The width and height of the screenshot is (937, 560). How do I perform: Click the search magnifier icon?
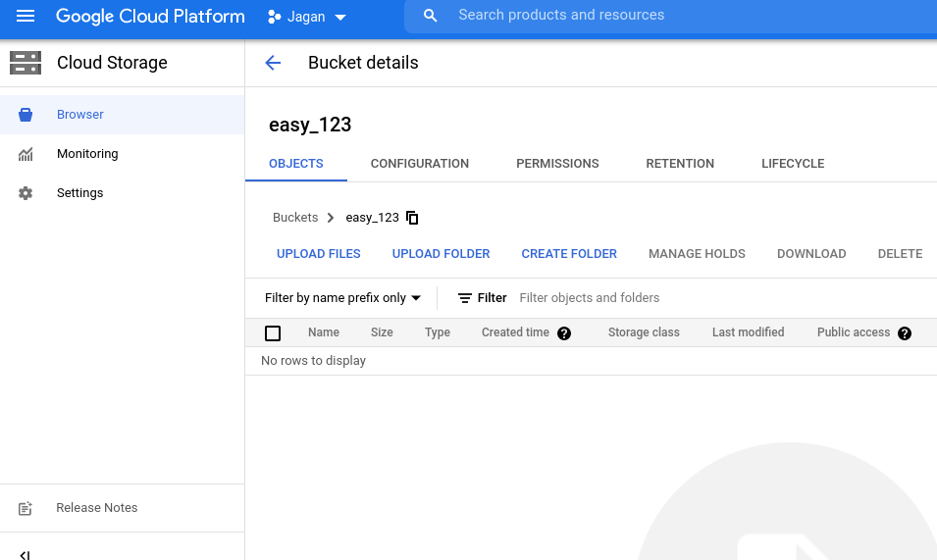pos(430,16)
